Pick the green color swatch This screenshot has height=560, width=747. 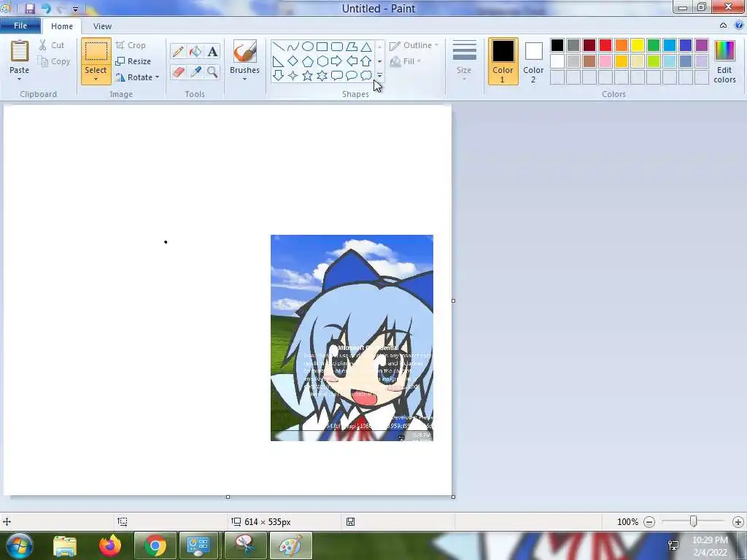click(654, 45)
